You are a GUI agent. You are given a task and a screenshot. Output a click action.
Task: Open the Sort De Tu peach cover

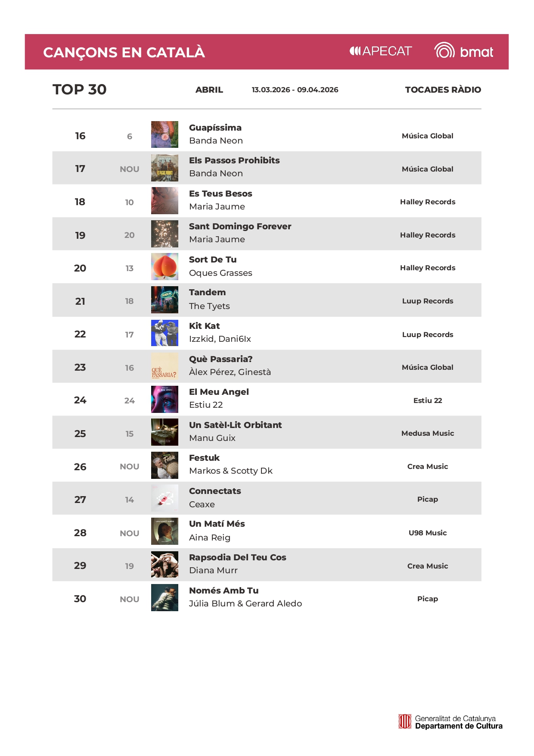point(165,267)
